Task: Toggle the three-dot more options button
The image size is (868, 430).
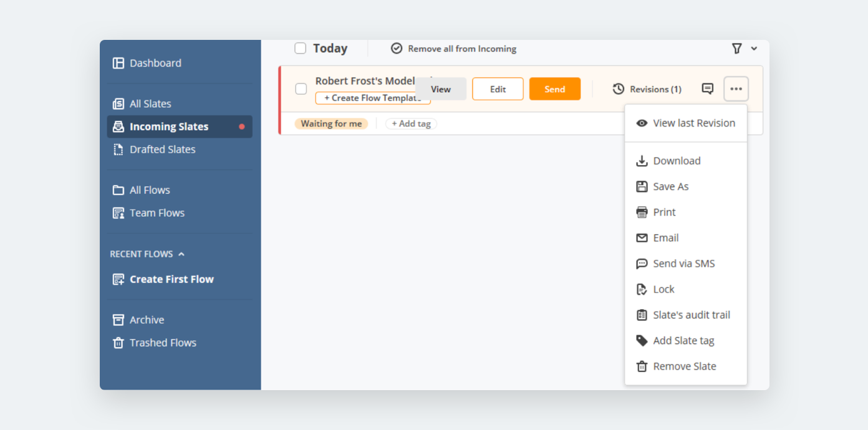Action: [736, 88]
